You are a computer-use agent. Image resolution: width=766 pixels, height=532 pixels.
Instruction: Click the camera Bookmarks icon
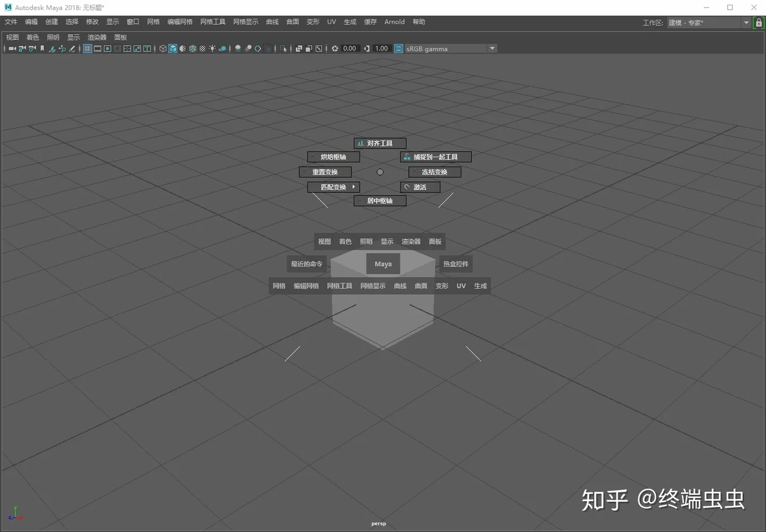click(x=42, y=48)
